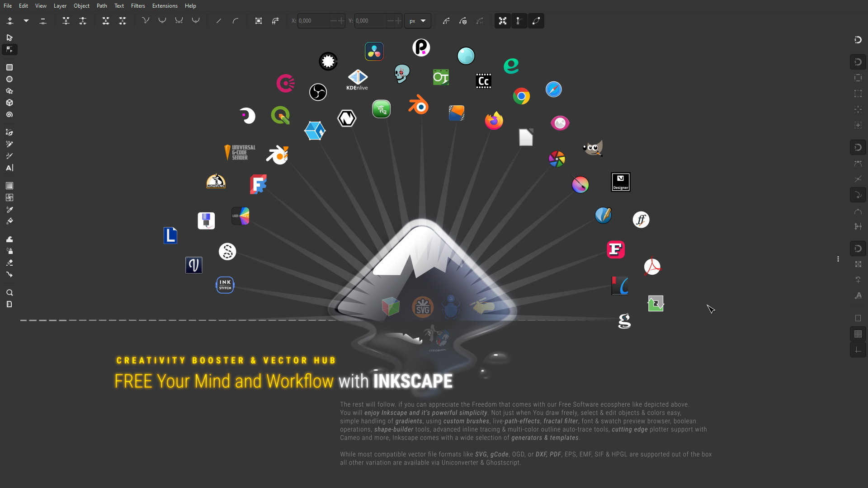Screen dimensions: 868x488
Task: Join selected endnodes with a segment
Action: click(x=106, y=21)
